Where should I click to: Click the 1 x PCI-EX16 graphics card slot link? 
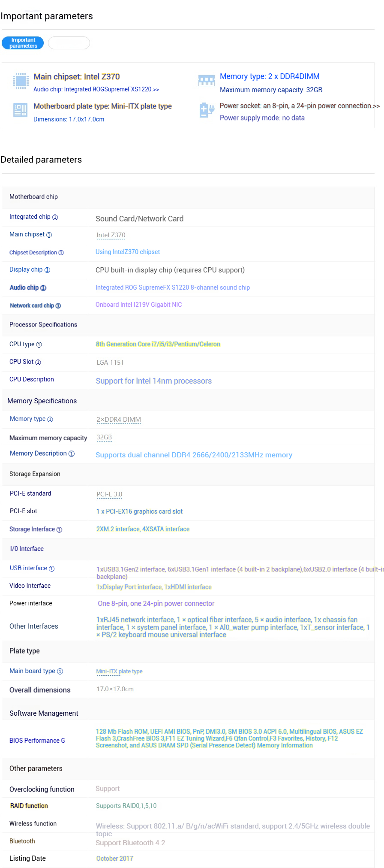point(140,511)
